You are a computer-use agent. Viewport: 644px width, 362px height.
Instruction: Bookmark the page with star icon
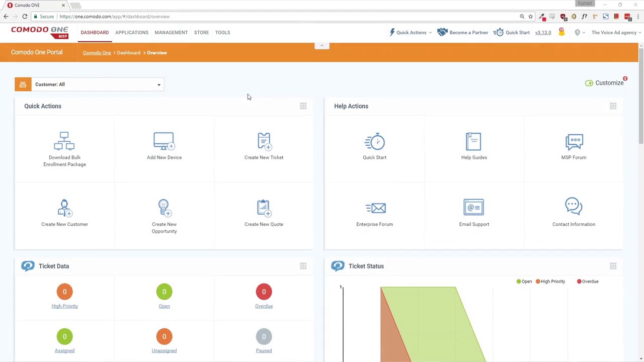pos(530,17)
